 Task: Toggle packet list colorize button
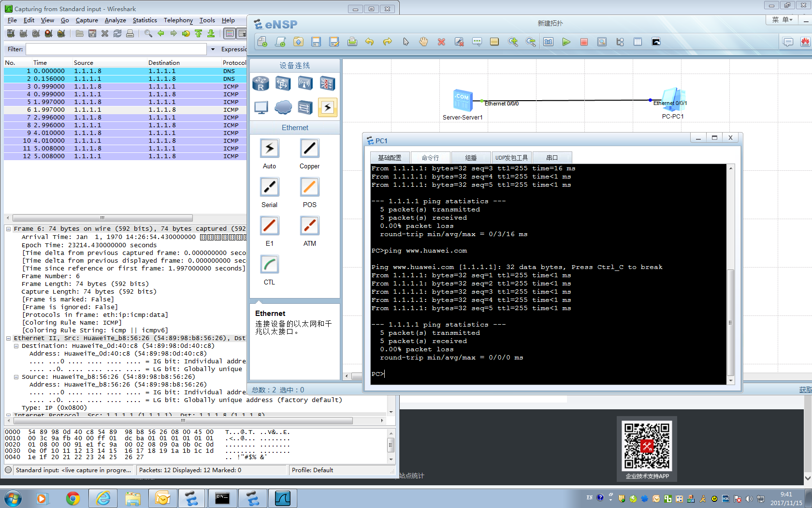point(230,33)
